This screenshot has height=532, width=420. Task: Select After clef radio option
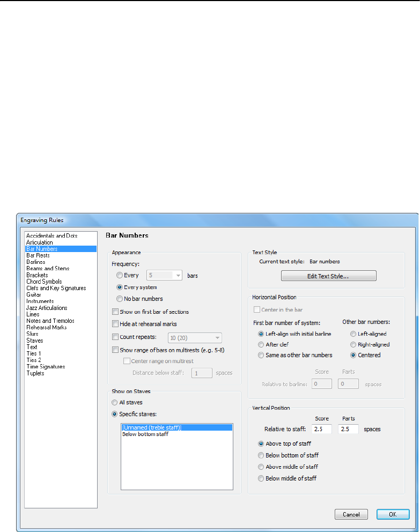[261, 344]
